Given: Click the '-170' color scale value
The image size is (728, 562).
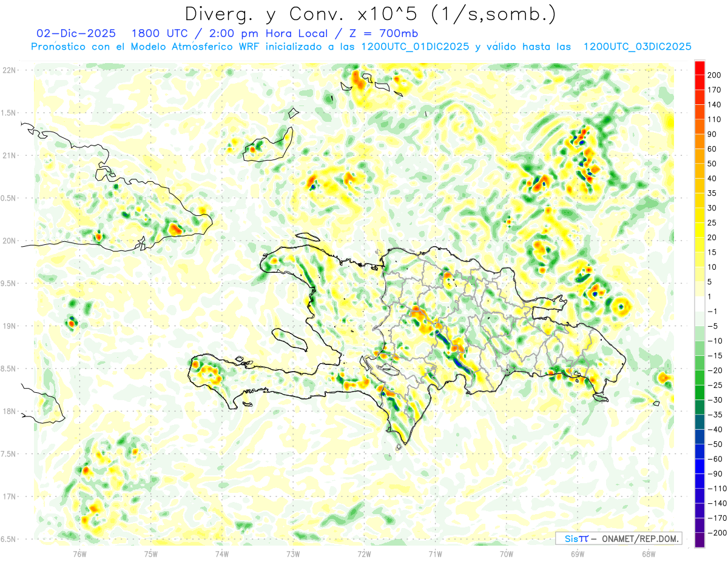Looking at the screenshot, I should [718, 518].
